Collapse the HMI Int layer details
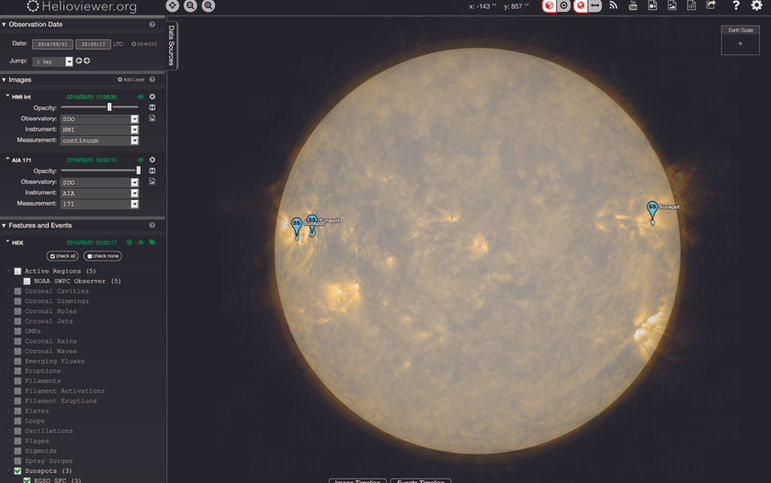This screenshot has width=771, height=483. pos(7,96)
